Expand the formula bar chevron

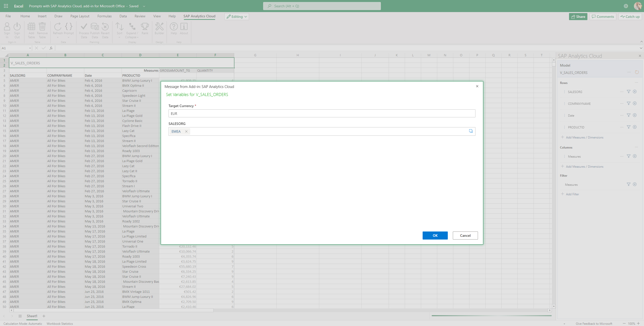(641, 48)
